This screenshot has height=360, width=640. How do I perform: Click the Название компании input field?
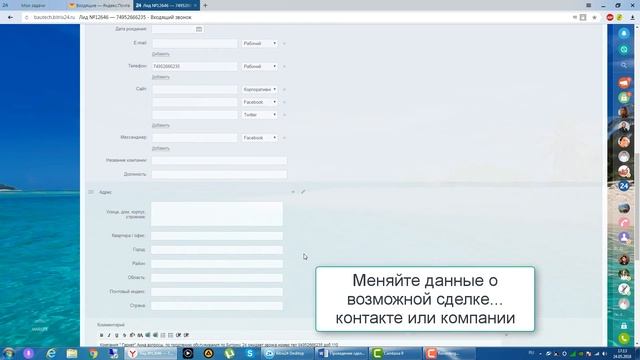pyautogui.click(x=219, y=160)
